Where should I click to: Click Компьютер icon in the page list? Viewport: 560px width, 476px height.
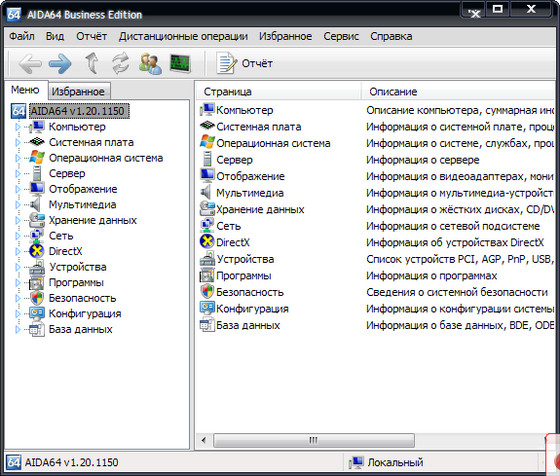(207, 110)
